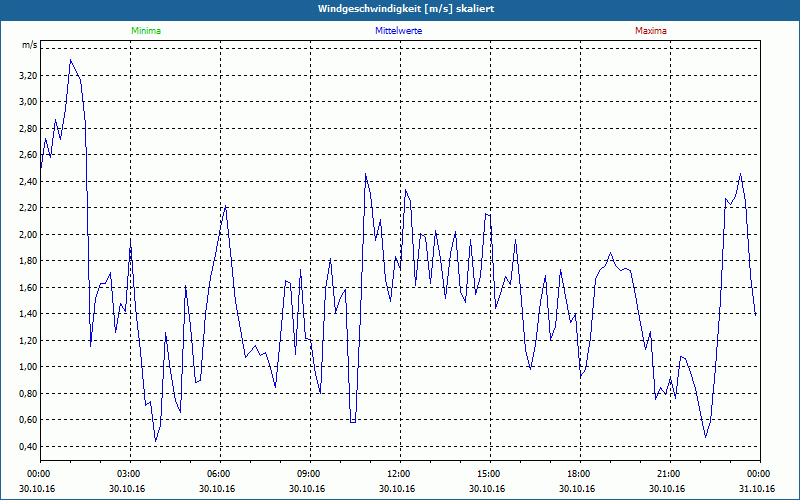This screenshot has height=500, width=800.
Task: Click the 2,80 y-axis value
Action: 30,129
